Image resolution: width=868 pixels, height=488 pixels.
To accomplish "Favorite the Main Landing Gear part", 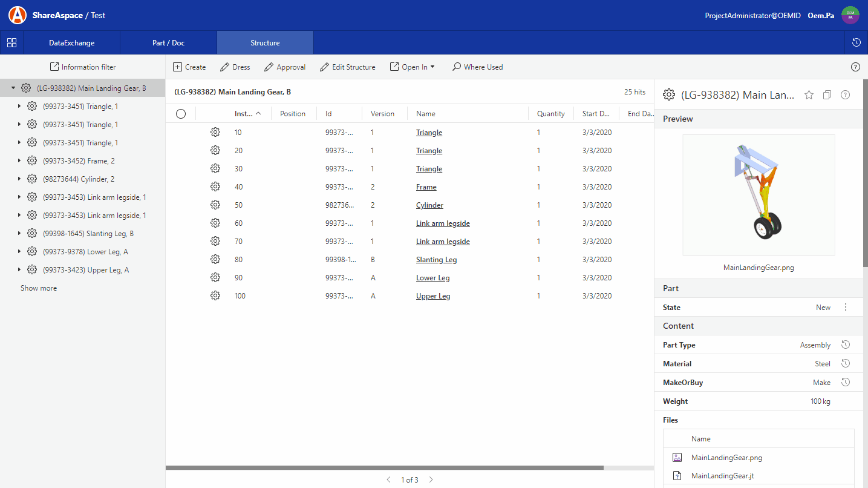I will click(x=809, y=94).
